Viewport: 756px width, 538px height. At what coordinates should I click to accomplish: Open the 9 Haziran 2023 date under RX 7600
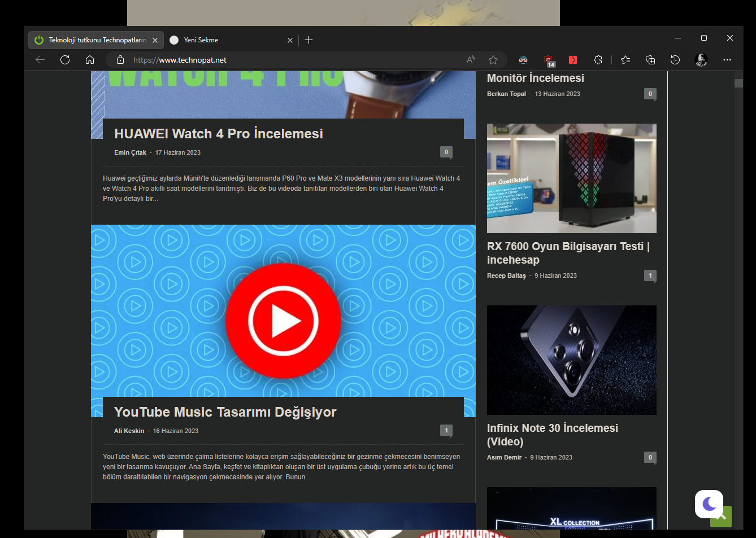(x=555, y=275)
